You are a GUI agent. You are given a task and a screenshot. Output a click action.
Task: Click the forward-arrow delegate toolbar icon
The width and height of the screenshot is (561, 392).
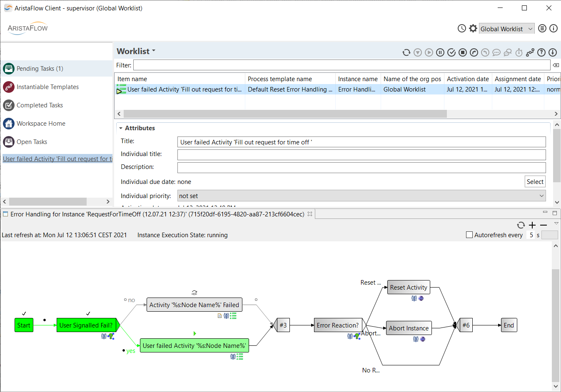coord(474,52)
